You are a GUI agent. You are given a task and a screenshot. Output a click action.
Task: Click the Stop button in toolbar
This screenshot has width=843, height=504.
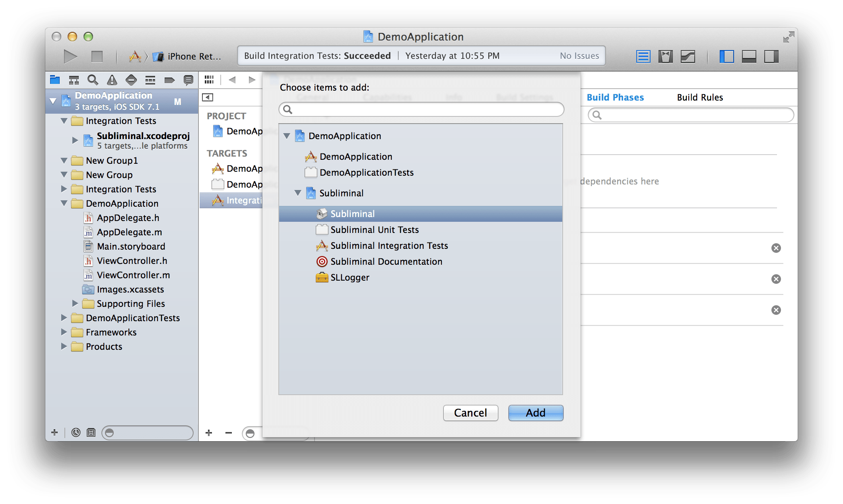pos(97,56)
